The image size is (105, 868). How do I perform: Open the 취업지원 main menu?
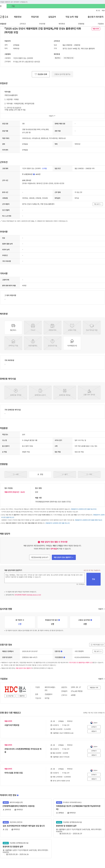point(35,17)
